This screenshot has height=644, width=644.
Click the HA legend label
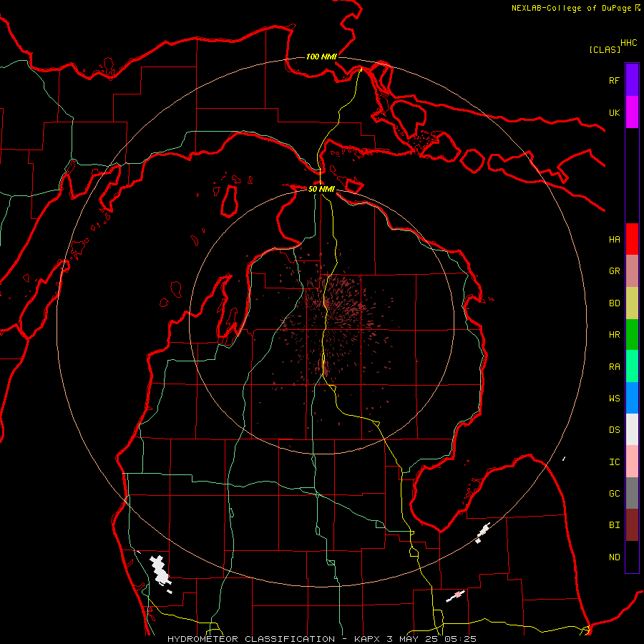(x=614, y=240)
